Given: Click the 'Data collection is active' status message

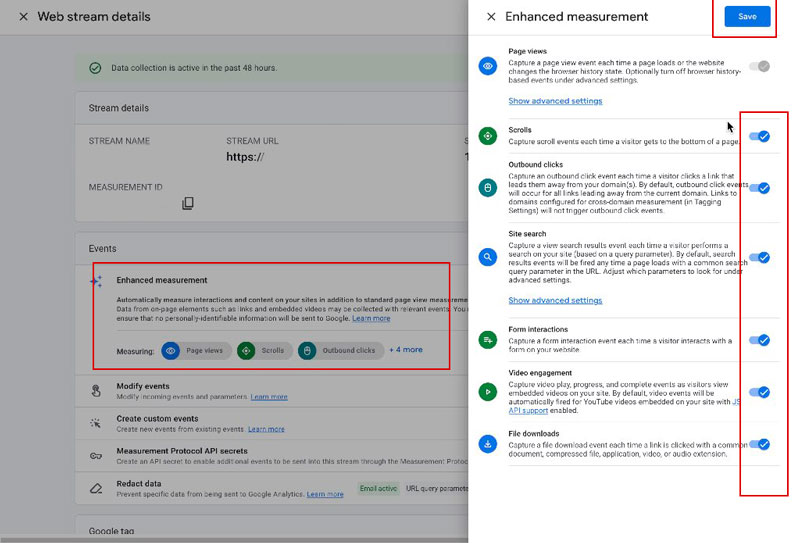Looking at the screenshot, I should pyautogui.click(x=194, y=68).
